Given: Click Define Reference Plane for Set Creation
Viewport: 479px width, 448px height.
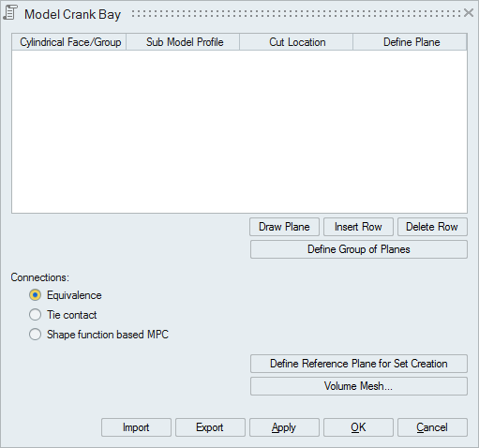Looking at the screenshot, I should point(359,364).
